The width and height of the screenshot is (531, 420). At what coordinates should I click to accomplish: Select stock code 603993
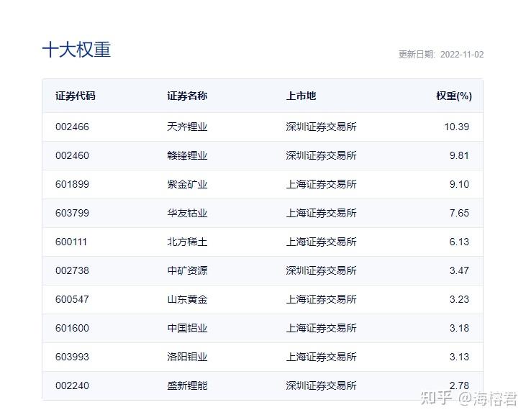[72, 357]
